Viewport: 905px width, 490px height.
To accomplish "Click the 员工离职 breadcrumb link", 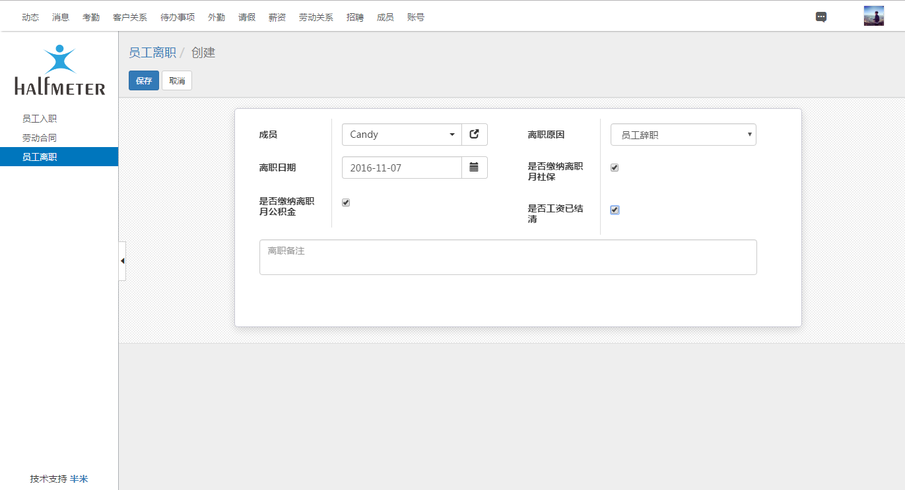I will 152,52.
